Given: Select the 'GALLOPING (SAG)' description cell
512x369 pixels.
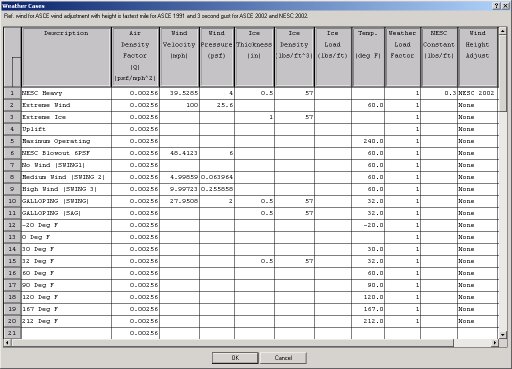Looking at the screenshot, I should pos(66,213).
